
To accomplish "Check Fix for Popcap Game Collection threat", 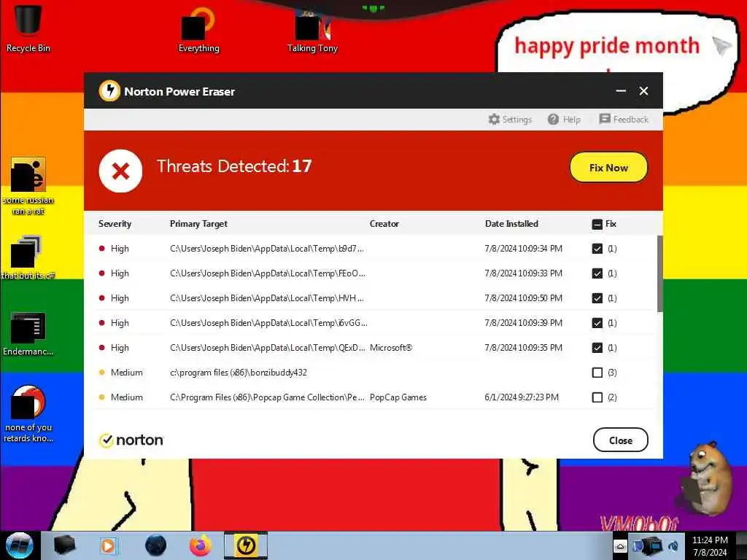I will click(597, 397).
